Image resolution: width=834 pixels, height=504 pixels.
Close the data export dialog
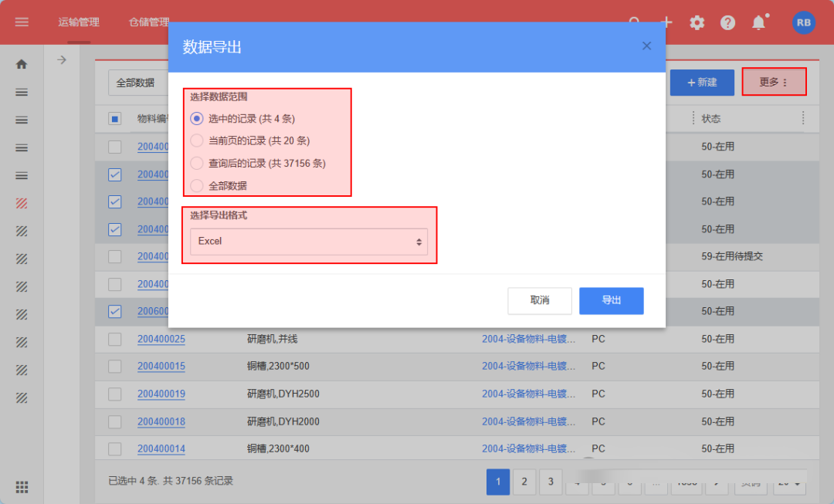pyautogui.click(x=646, y=46)
